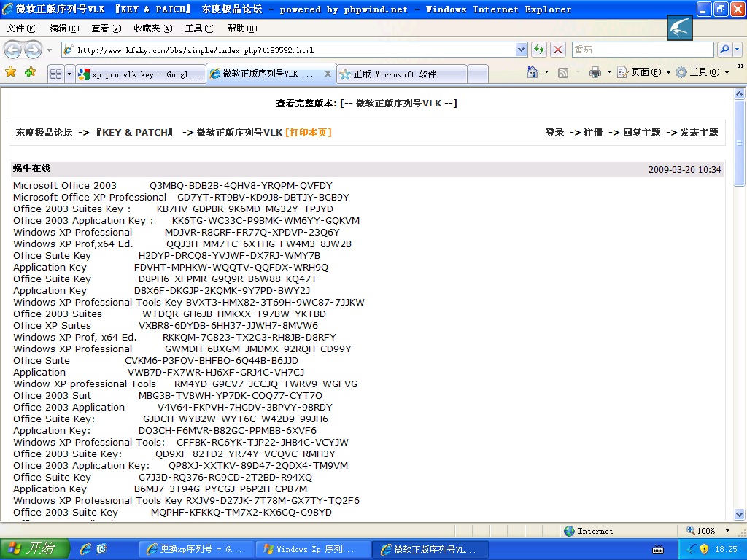Open the 查看(V) menu
The width and height of the screenshot is (747, 560).
tap(107, 28)
